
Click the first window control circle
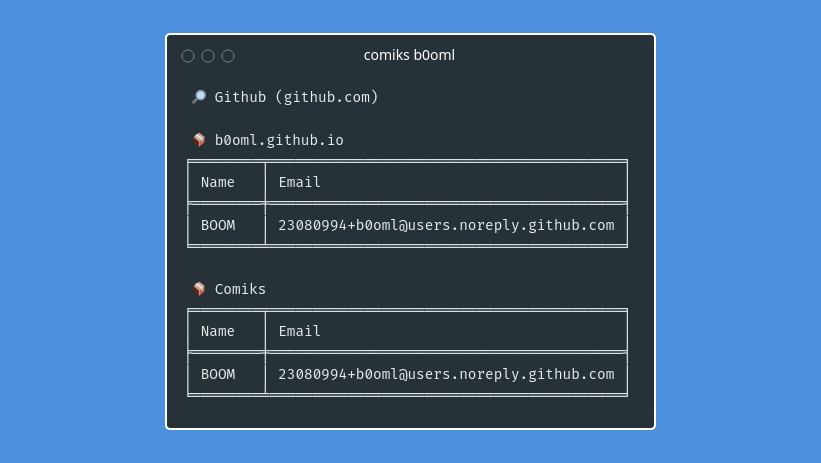click(188, 56)
